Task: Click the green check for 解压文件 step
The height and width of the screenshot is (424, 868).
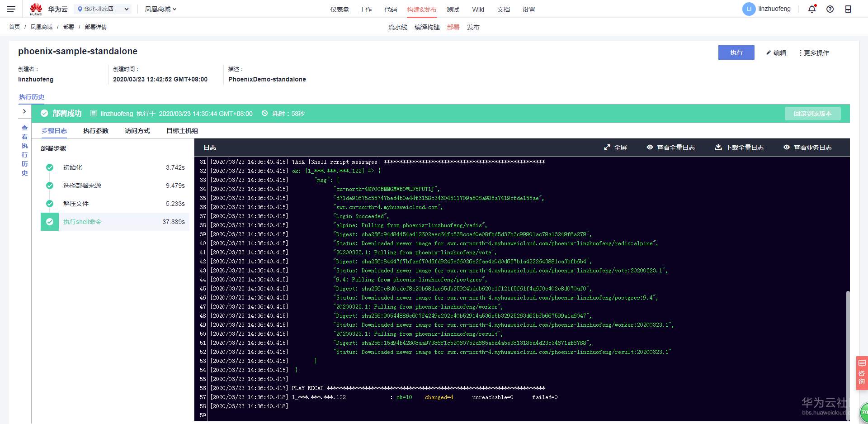Action: pyautogui.click(x=50, y=204)
